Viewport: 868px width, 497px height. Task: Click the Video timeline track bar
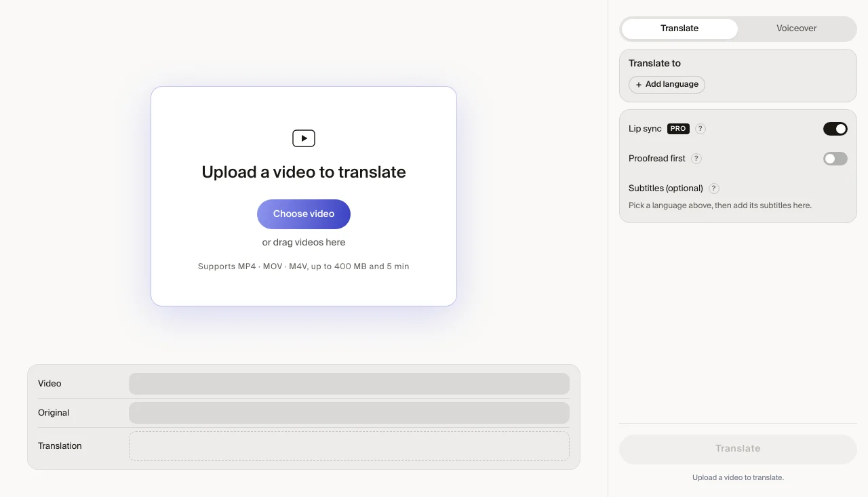tap(349, 384)
